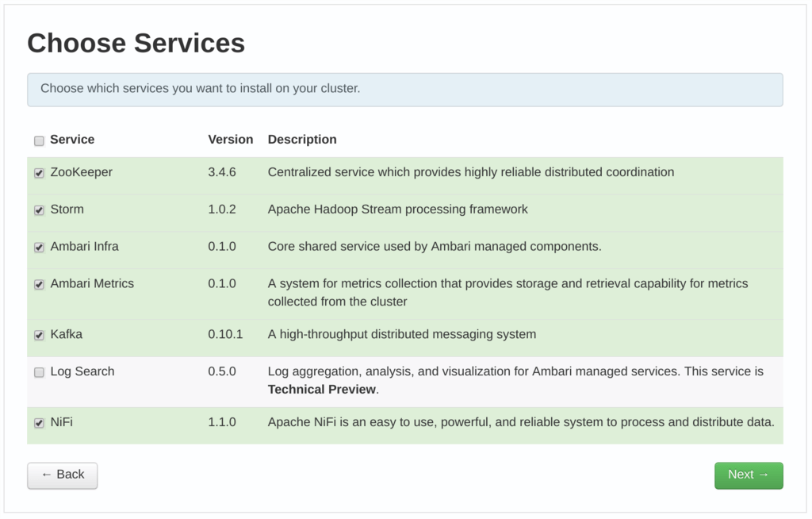Click the Description column header
The width and height of the screenshot is (812, 519).
click(x=302, y=140)
